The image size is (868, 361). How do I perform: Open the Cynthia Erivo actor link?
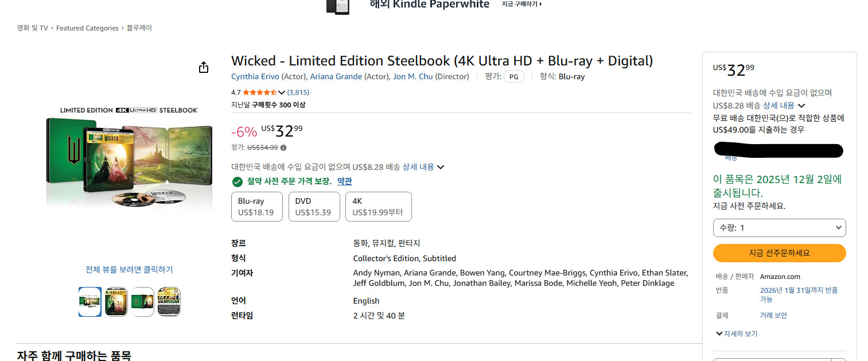point(255,76)
